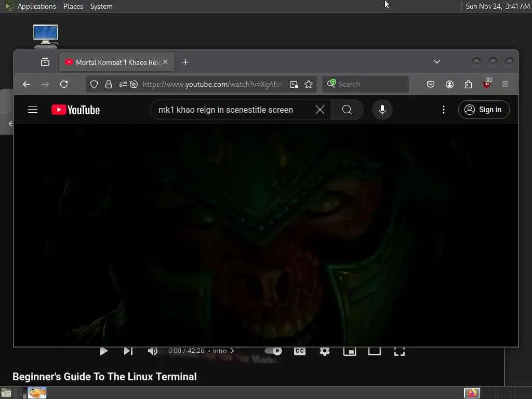
Task: Open the System menu
Action: tap(101, 6)
